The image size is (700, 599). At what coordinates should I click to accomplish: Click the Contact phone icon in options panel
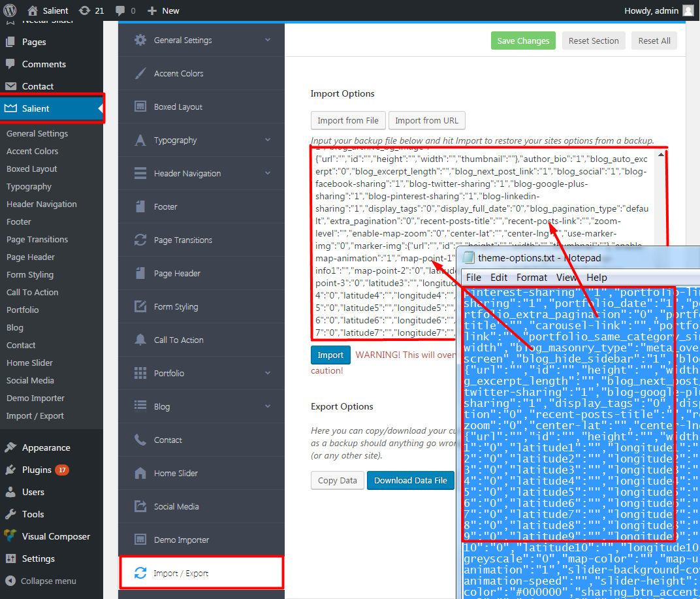click(140, 440)
